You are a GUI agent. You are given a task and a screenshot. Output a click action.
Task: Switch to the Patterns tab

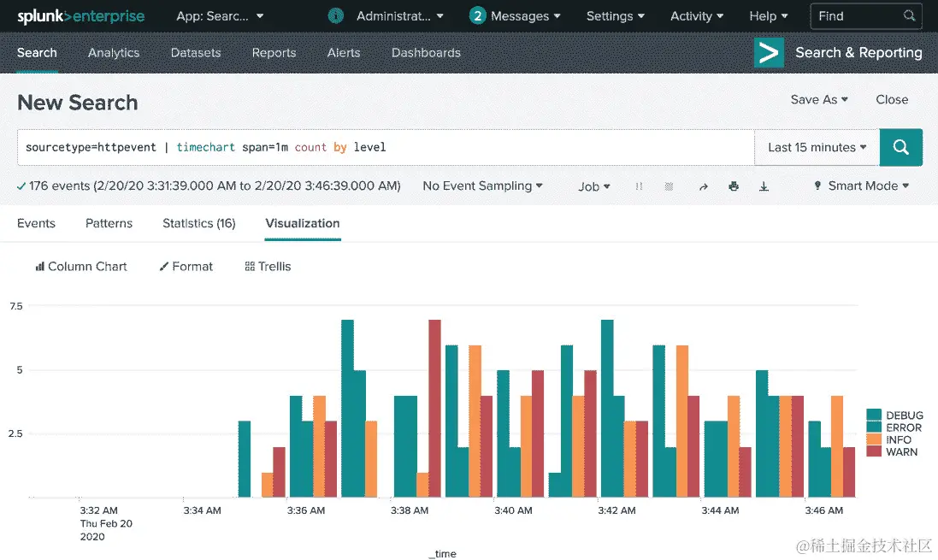point(109,223)
